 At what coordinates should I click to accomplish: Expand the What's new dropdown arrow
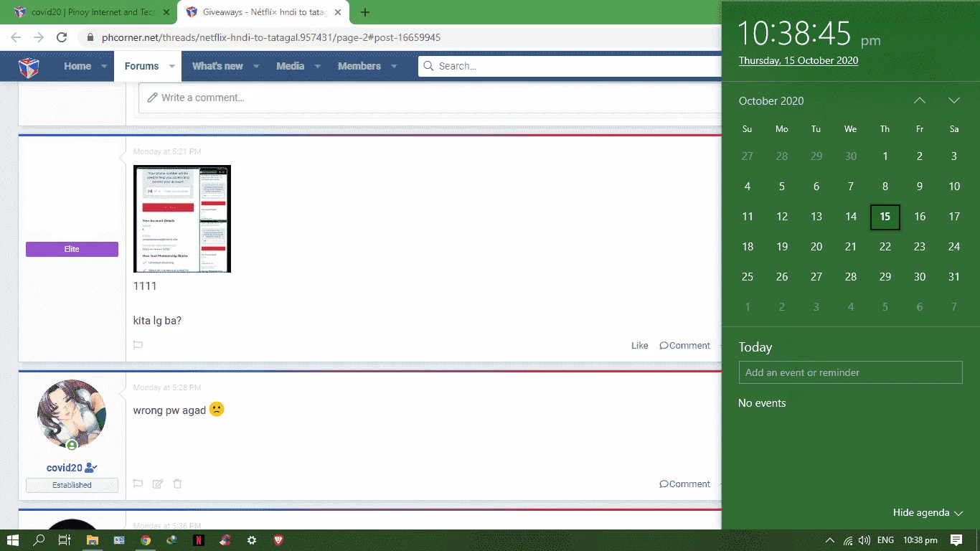pos(257,66)
